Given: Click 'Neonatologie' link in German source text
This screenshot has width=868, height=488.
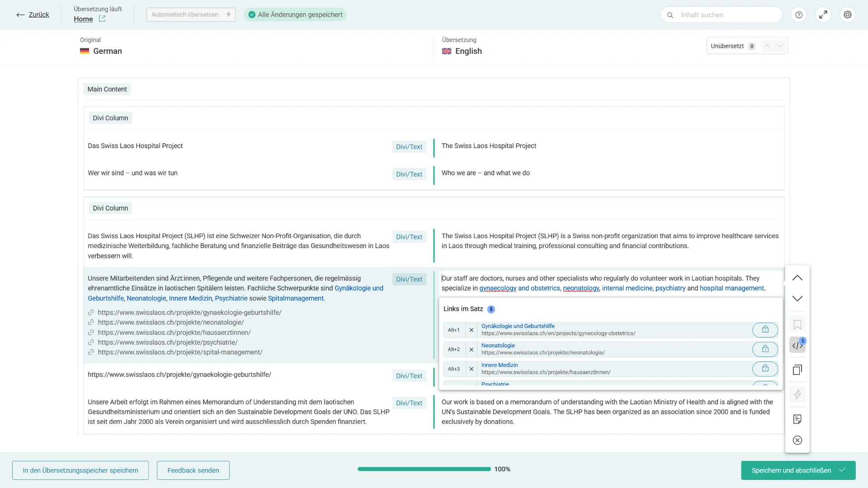Looking at the screenshot, I should point(146,298).
